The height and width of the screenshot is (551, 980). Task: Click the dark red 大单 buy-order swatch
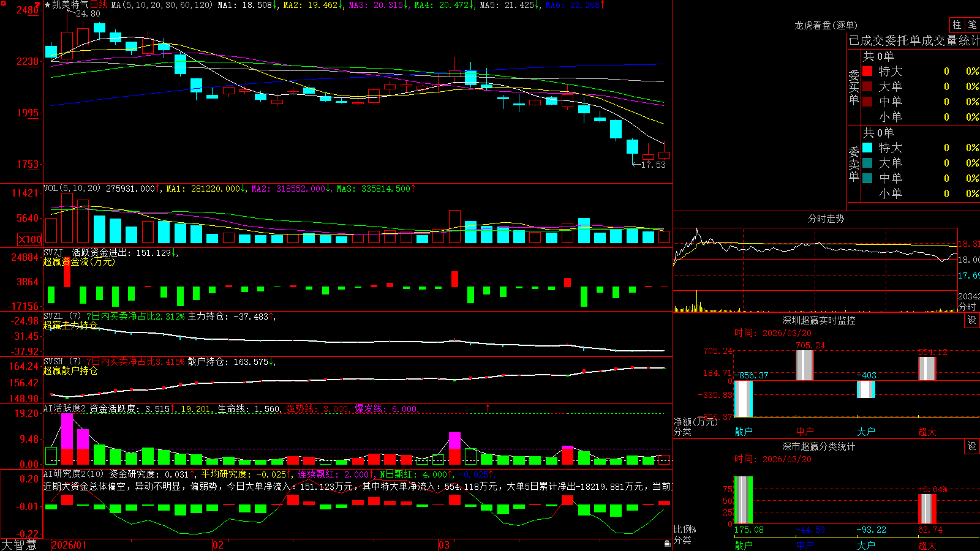(867, 86)
